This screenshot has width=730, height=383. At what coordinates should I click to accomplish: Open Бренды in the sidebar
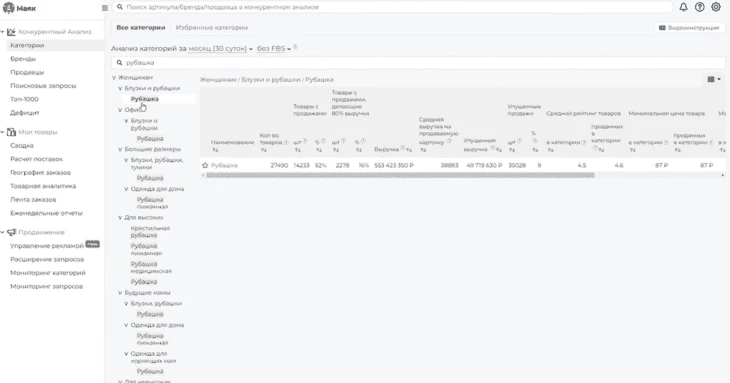tap(23, 59)
